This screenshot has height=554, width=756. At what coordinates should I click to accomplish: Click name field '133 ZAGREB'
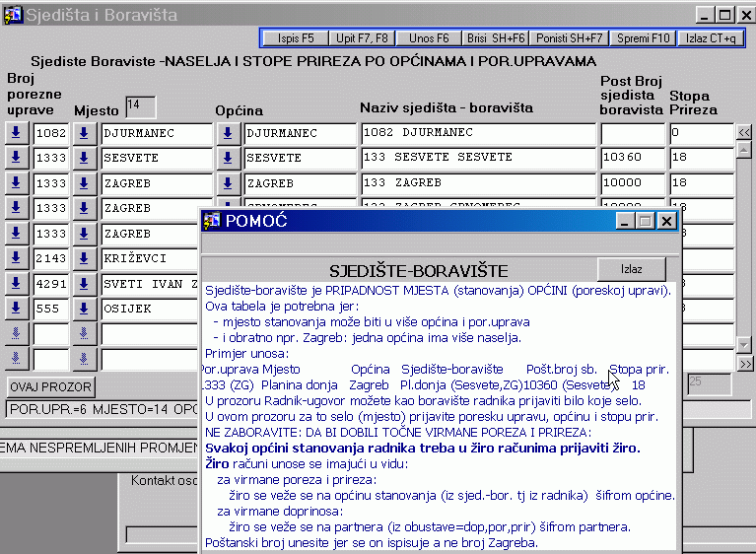(x=478, y=183)
